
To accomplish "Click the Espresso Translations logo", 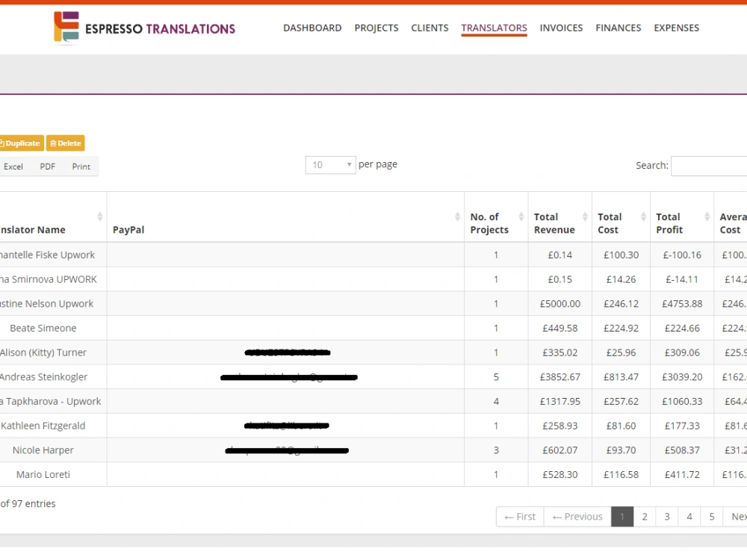I will click(144, 27).
